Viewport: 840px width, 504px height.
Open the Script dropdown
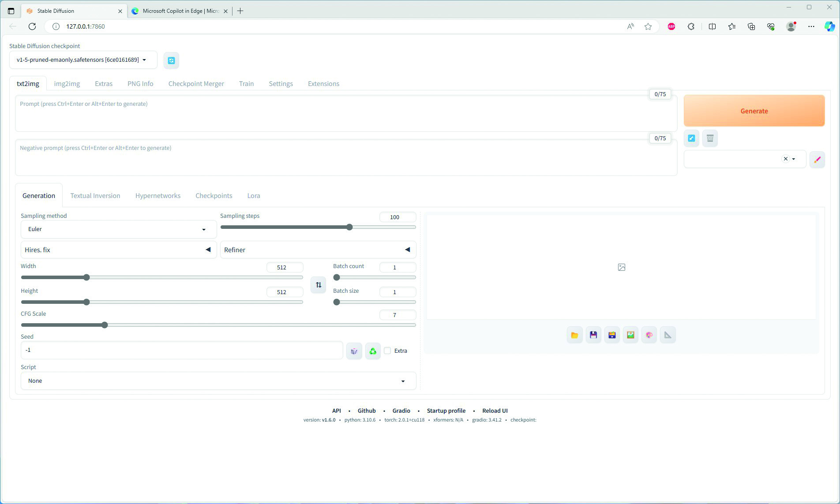click(x=218, y=381)
